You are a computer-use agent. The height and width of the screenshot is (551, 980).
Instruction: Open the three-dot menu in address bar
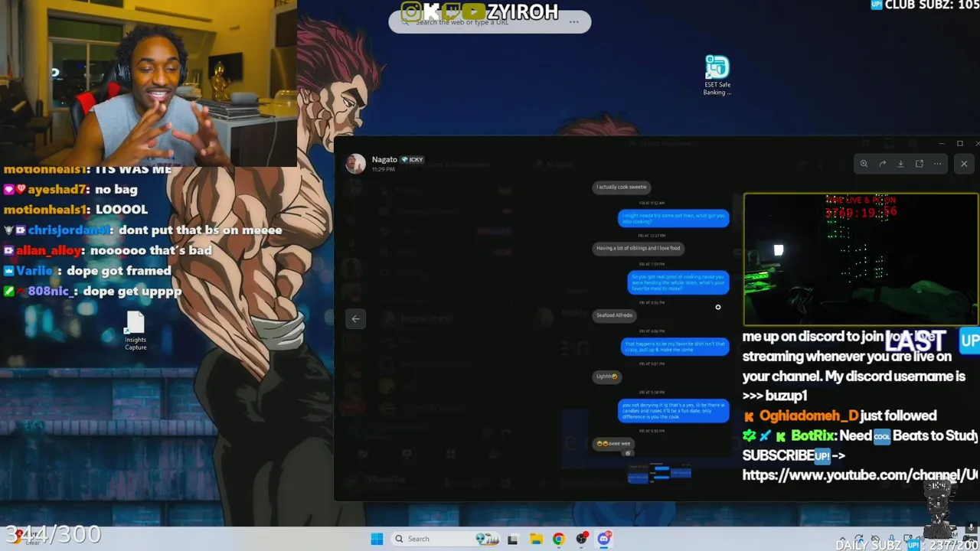573,22
